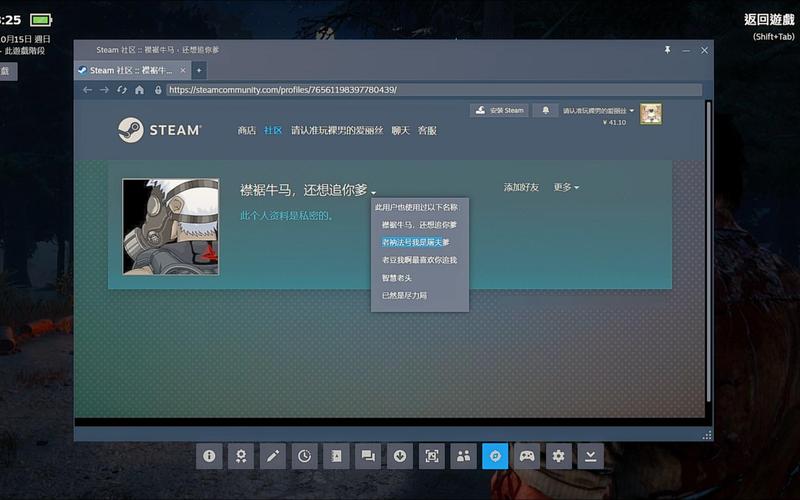Open the achievements icon in overlay toolbar
Screen dimensions: 800x500
click(x=241, y=456)
